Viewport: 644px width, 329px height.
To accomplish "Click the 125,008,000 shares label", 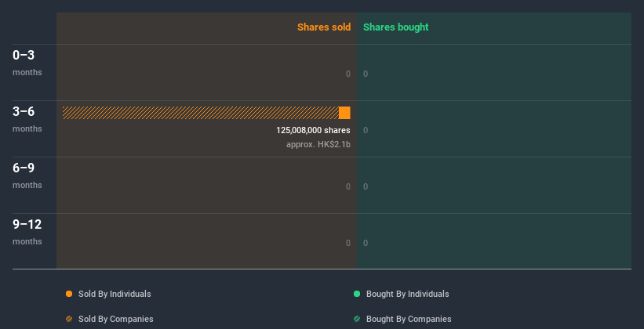I will pyautogui.click(x=314, y=131).
